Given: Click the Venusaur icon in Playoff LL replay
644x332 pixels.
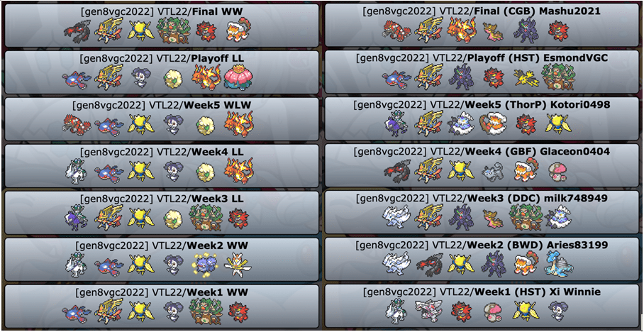Looking at the screenshot, I should pyautogui.click(x=240, y=77).
